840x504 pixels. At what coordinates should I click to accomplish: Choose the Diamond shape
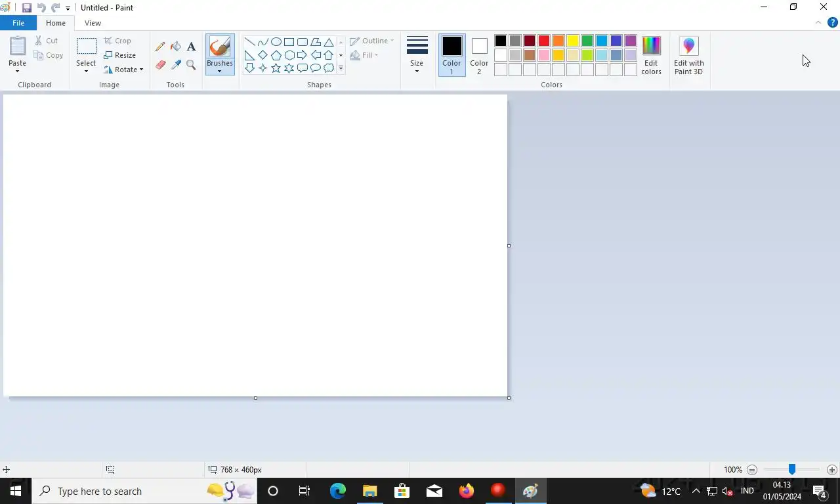tap(262, 55)
